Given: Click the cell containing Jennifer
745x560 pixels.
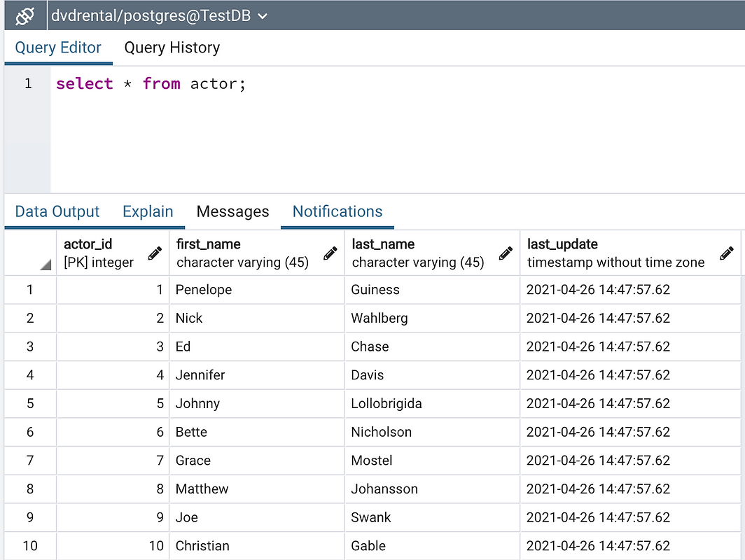Looking at the screenshot, I should (x=257, y=375).
